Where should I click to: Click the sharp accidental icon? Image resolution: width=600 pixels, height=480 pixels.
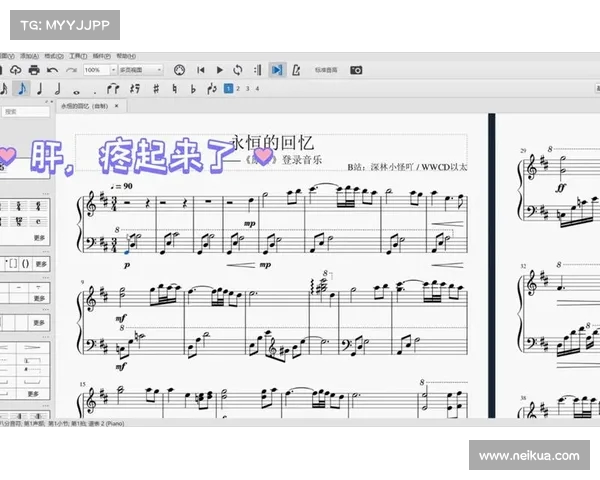point(156,88)
